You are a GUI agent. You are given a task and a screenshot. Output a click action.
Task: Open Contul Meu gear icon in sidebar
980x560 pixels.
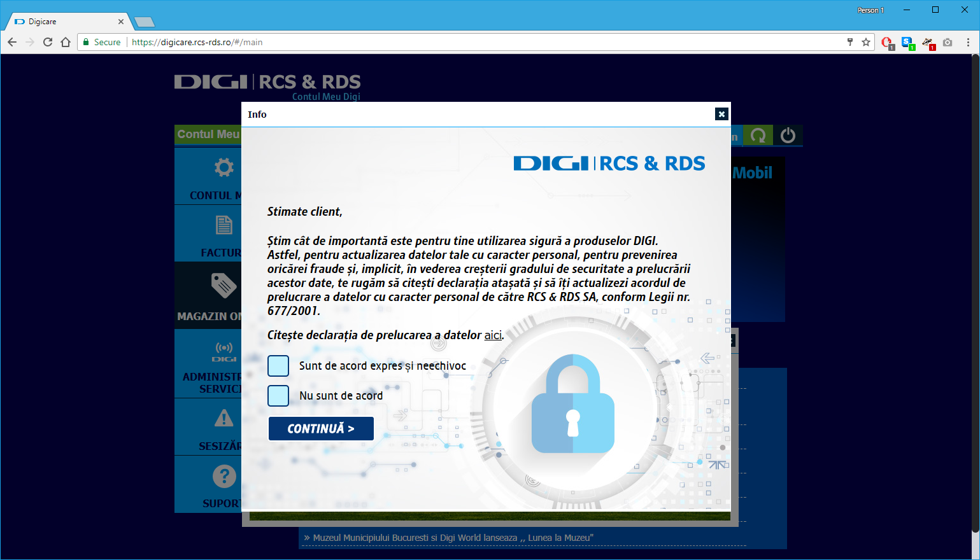coord(224,168)
